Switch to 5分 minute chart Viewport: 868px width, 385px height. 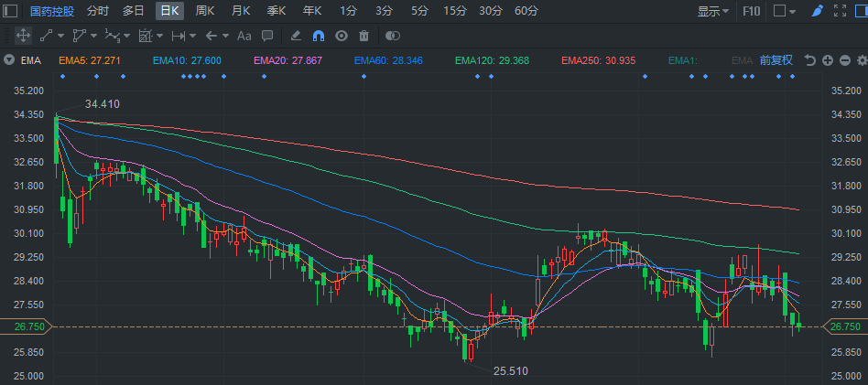point(419,10)
